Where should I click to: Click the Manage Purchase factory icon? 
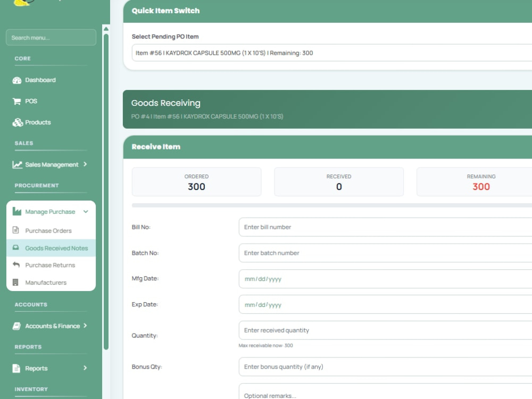pos(17,211)
